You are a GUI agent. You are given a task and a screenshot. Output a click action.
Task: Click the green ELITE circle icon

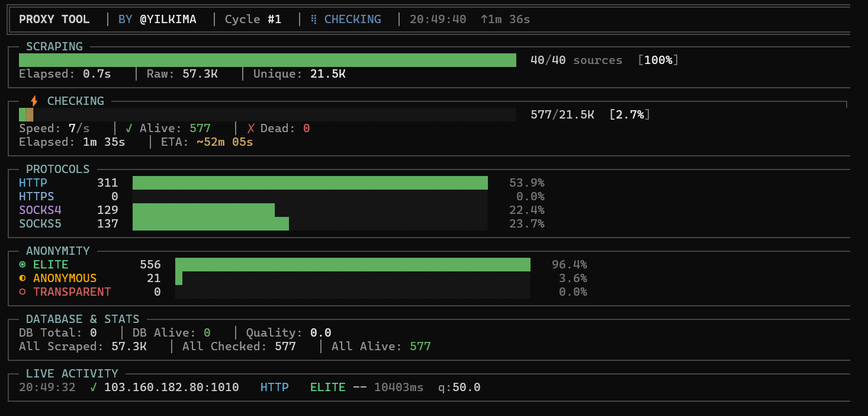[x=22, y=265]
